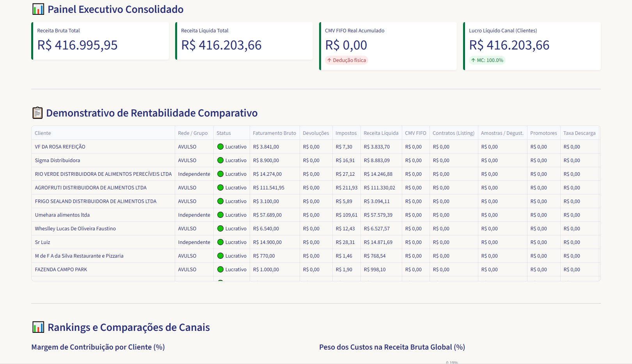Select client cell M de F A da Silva Restaurante
The height and width of the screenshot is (364, 632).
[x=103, y=256]
